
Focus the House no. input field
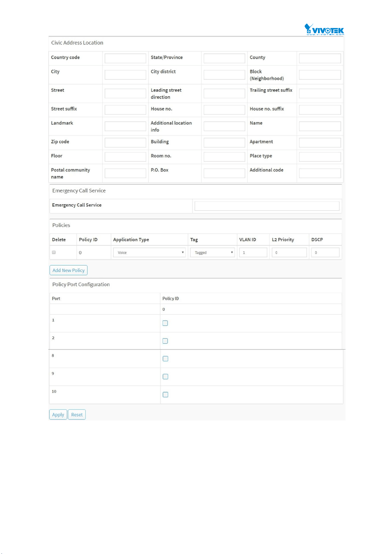(x=224, y=110)
